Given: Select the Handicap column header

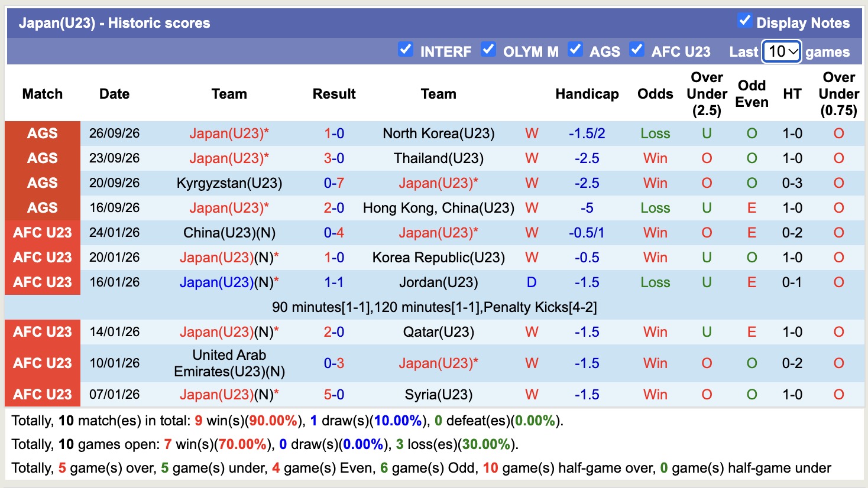Looking at the screenshot, I should point(587,94).
